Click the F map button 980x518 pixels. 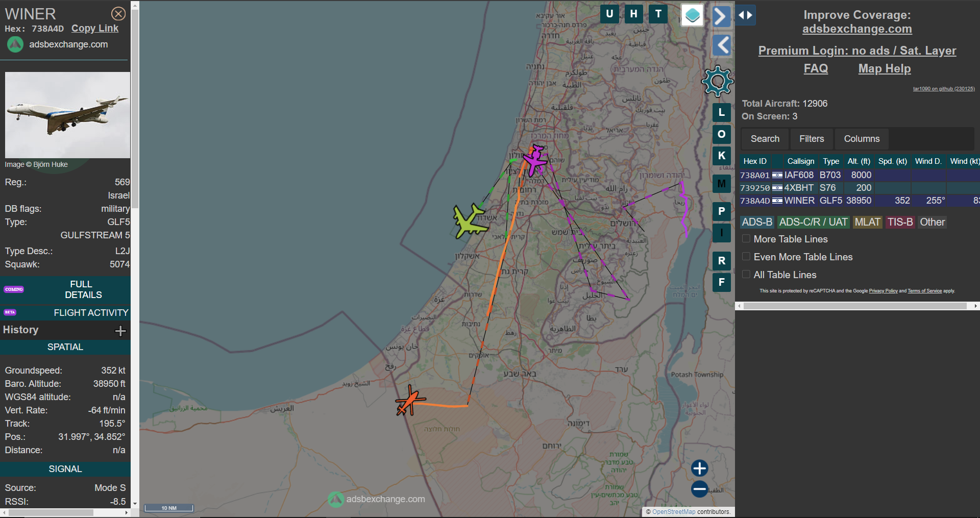pyautogui.click(x=722, y=282)
